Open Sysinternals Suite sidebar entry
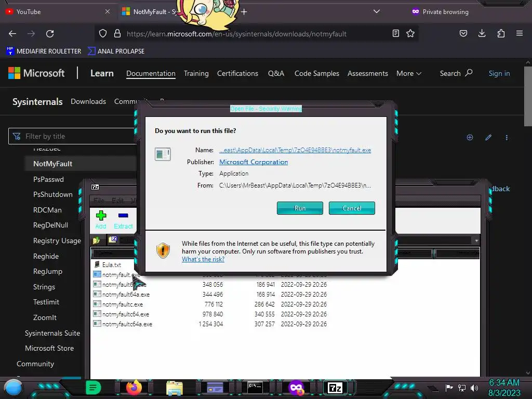The height and width of the screenshot is (399, 532). coord(52,333)
